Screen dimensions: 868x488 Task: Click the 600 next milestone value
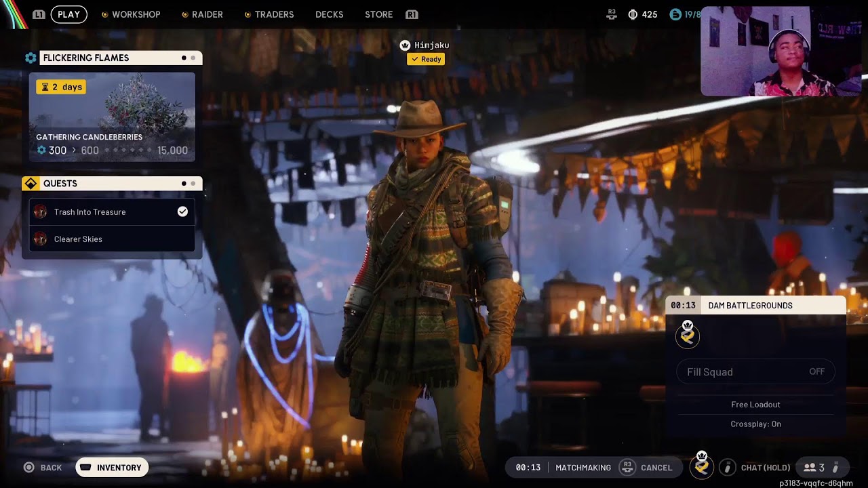90,150
